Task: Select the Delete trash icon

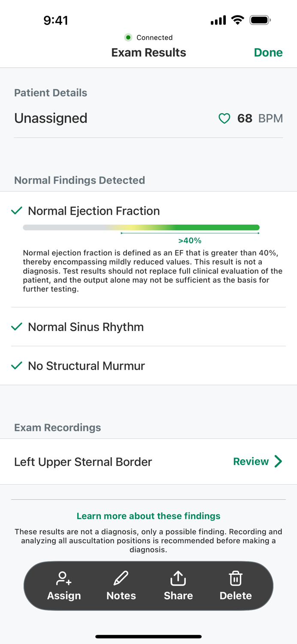Action: [x=236, y=578]
